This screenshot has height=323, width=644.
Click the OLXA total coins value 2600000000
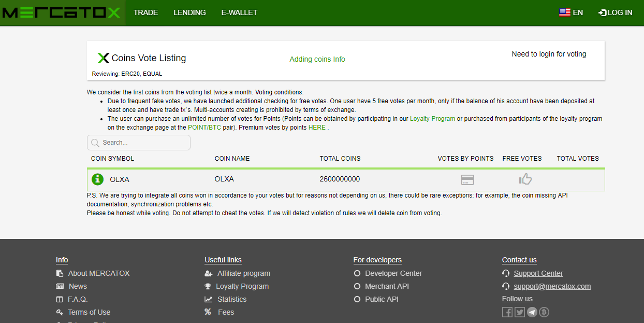click(340, 179)
